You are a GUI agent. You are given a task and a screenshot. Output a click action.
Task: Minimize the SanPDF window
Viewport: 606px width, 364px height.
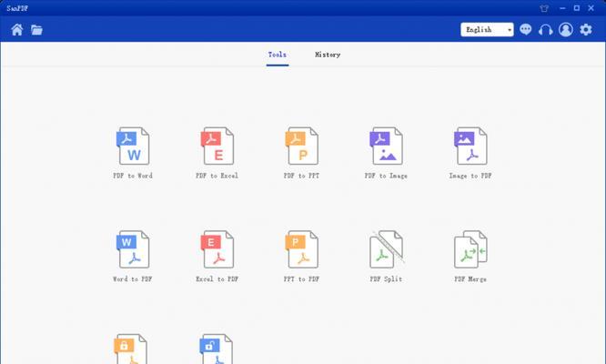pos(562,8)
